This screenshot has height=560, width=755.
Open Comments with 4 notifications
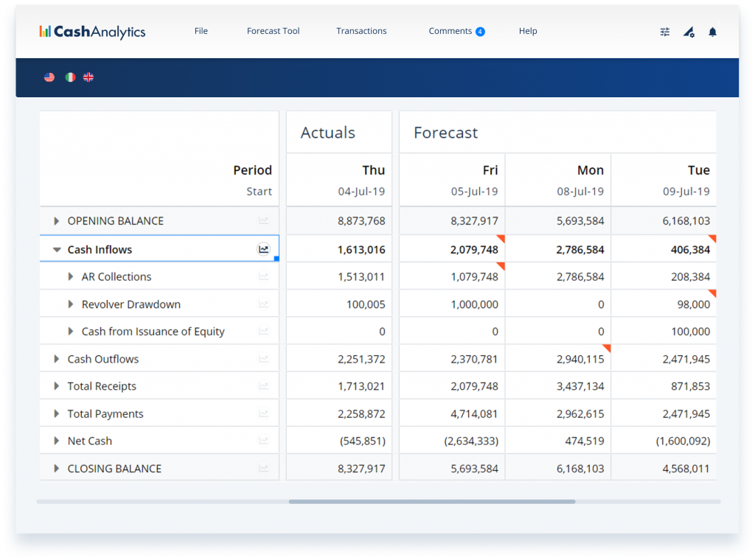pyautogui.click(x=456, y=31)
